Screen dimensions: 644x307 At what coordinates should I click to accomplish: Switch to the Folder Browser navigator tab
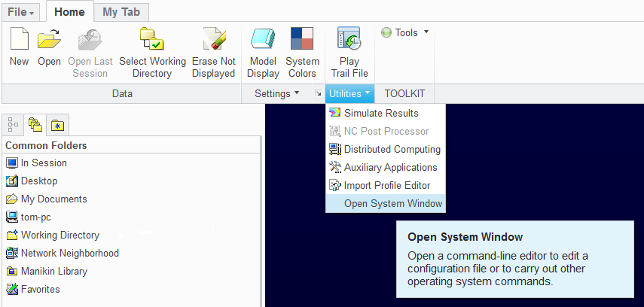[35, 125]
